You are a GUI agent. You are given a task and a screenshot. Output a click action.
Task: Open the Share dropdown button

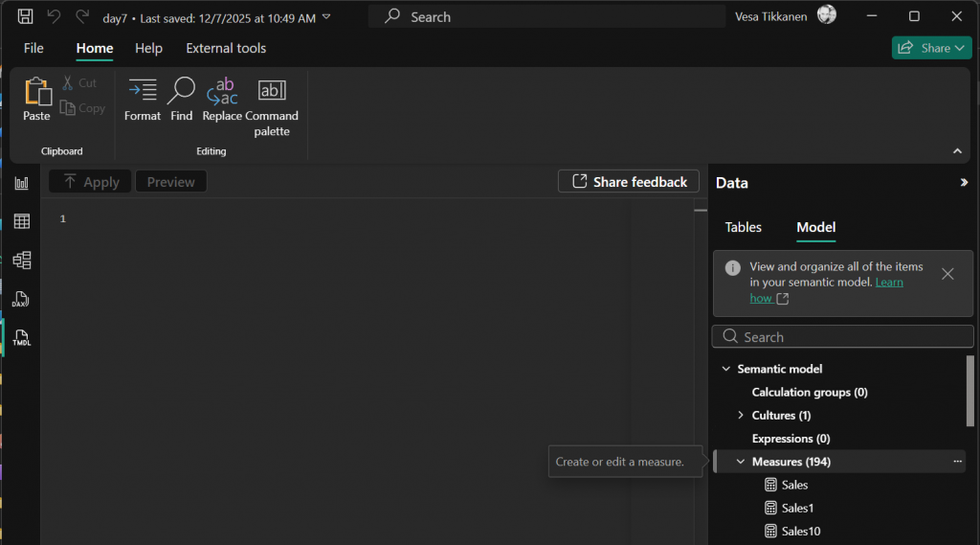click(931, 48)
